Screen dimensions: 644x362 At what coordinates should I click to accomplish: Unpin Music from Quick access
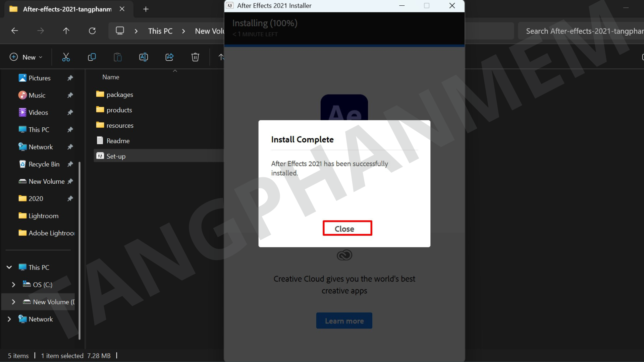(x=70, y=96)
